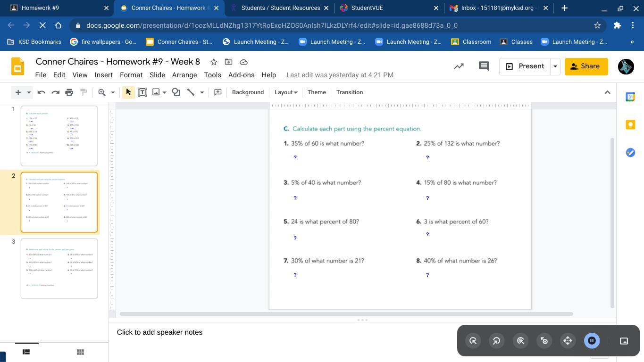Bookmark this page with the star
This screenshot has height=362, width=644.
point(597,25)
